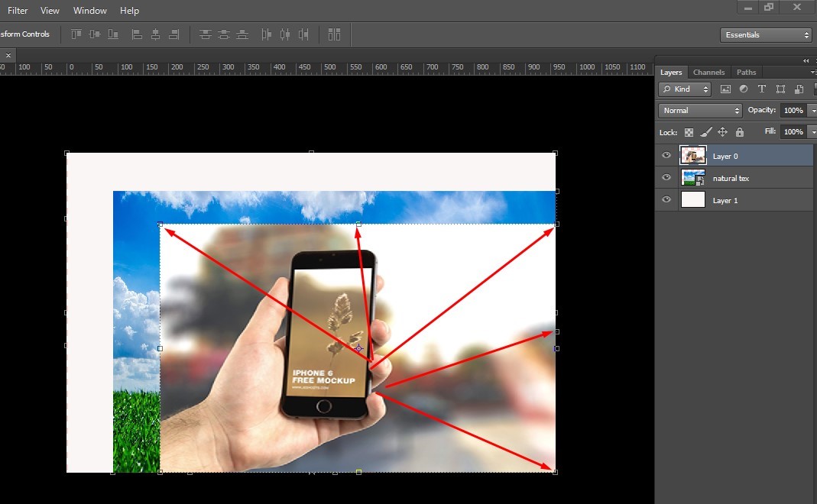
Task: Click the Distribute top edges icon
Action: [206, 34]
